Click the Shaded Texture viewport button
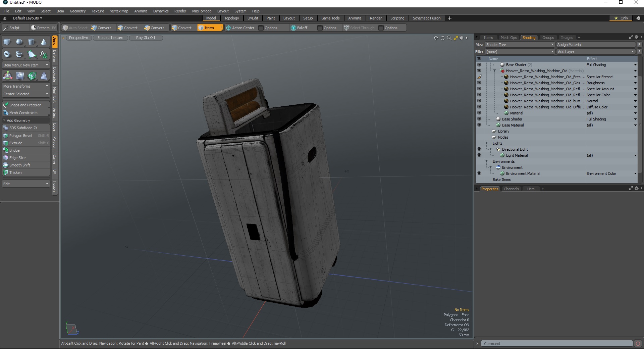Viewport: 644px width, 349px height. tap(110, 38)
